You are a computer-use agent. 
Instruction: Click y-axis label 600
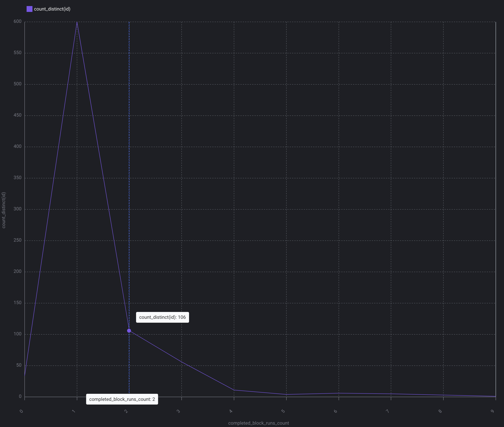(x=17, y=21)
